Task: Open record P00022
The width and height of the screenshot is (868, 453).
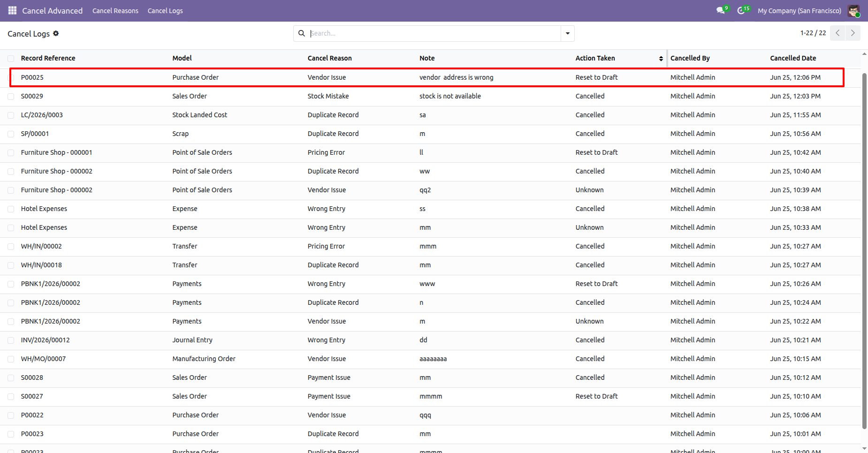Action: tap(32, 415)
